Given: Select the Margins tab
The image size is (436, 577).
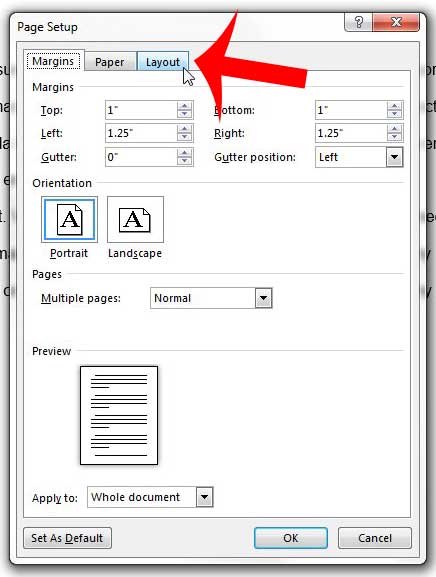Looking at the screenshot, I should pos(53,61).
